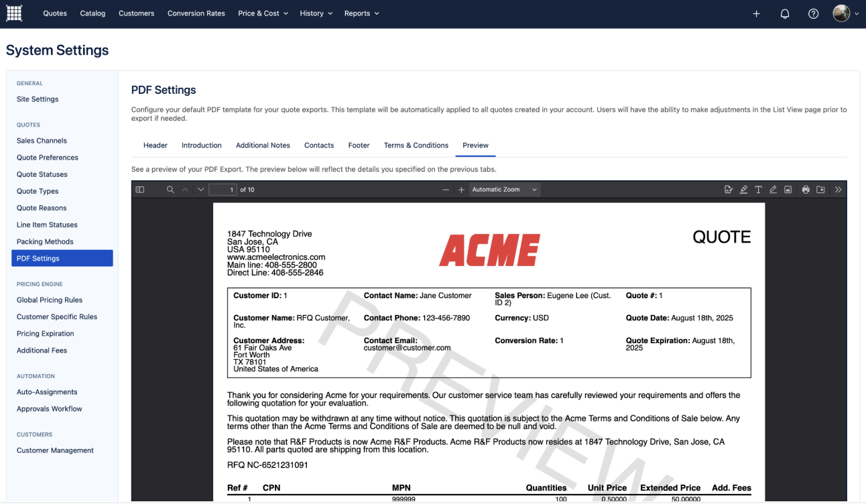Image resolution: width=866 pixels, height=504 pixels.
Task: Open Conversion Rates in top navigation
Action: coord(196,13)
